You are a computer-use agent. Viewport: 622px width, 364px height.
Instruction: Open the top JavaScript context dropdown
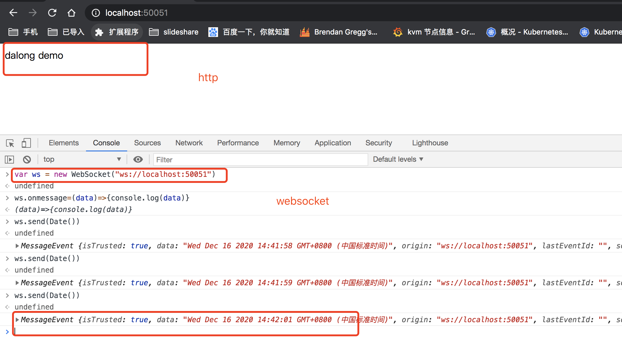82,159
